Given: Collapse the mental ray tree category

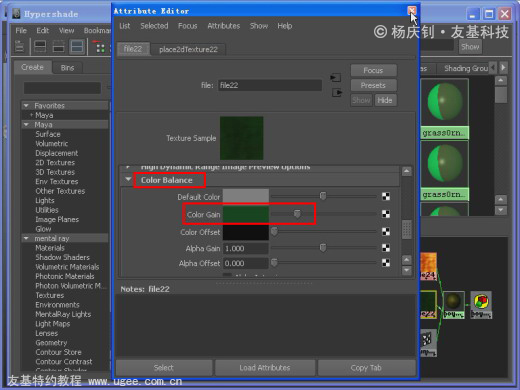Looking at the screenshot, I should [x=26, y=238].
